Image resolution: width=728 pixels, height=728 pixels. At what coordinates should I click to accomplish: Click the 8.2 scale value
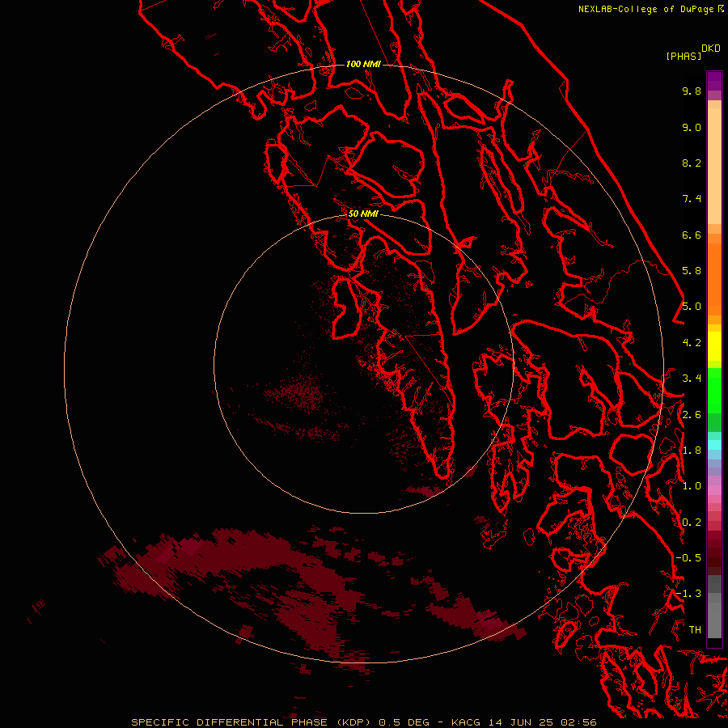692,163
